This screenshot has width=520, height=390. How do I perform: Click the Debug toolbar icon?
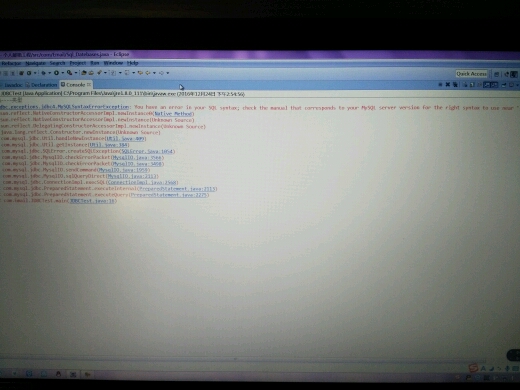[43, 73]
